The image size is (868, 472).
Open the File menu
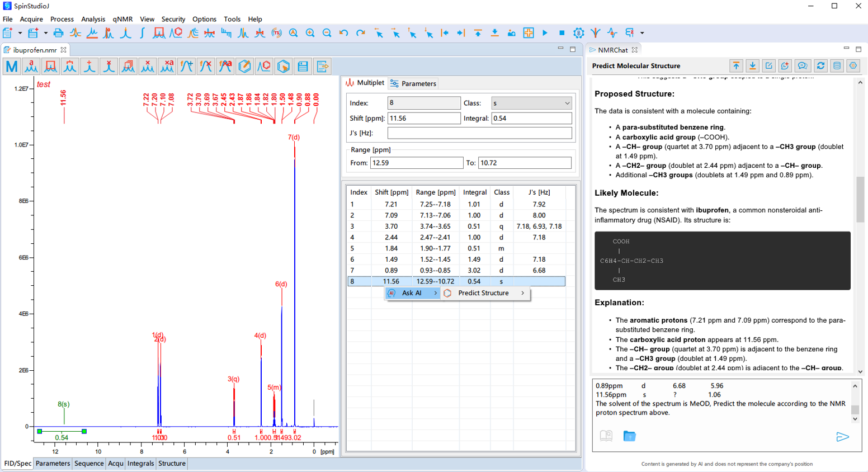[x=7, y=19]
